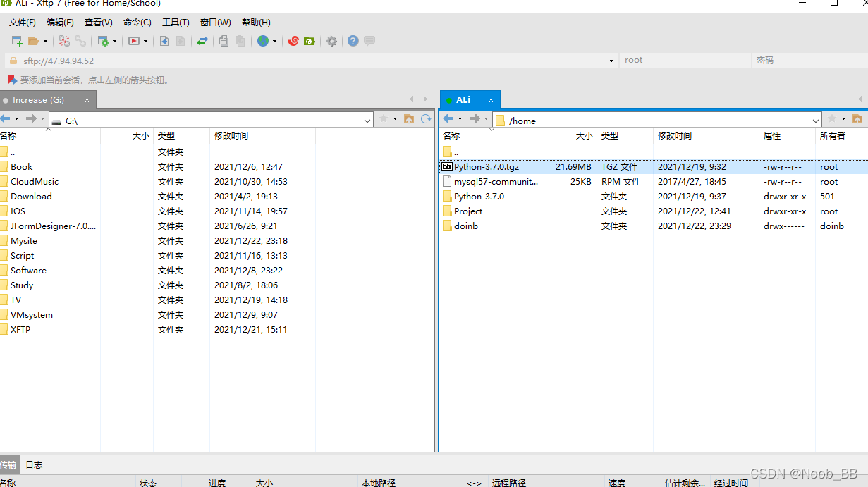Expand the G:\ path dropdown
The image size is (868, 487).
coord(367,121)
